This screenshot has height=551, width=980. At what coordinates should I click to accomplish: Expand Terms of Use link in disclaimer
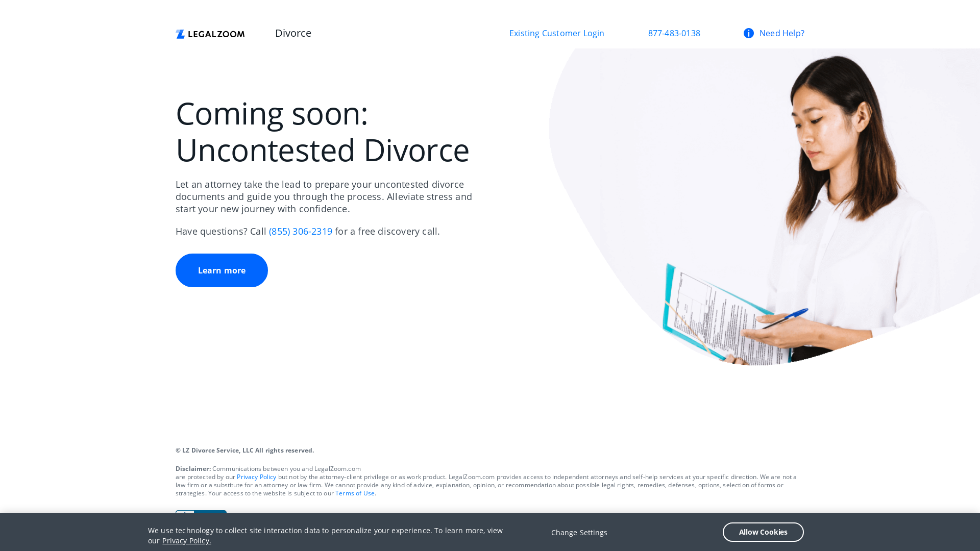[355, 493]
